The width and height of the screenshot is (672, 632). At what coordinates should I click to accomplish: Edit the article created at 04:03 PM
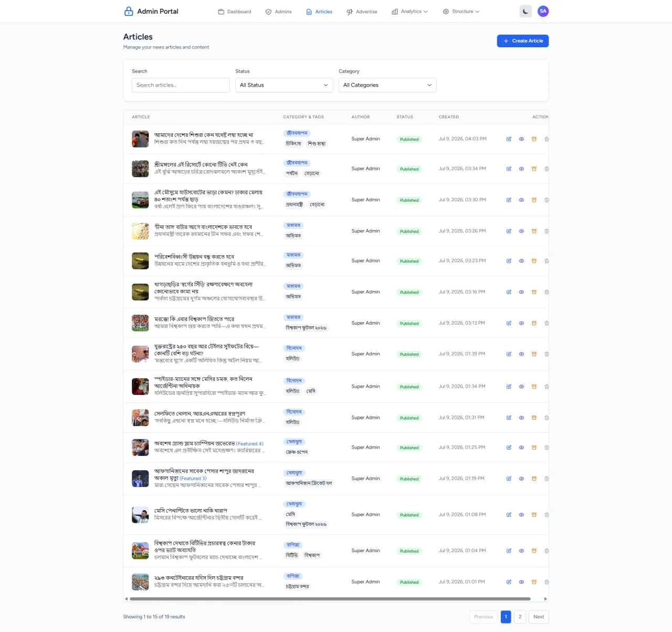[x=509, y=139]
